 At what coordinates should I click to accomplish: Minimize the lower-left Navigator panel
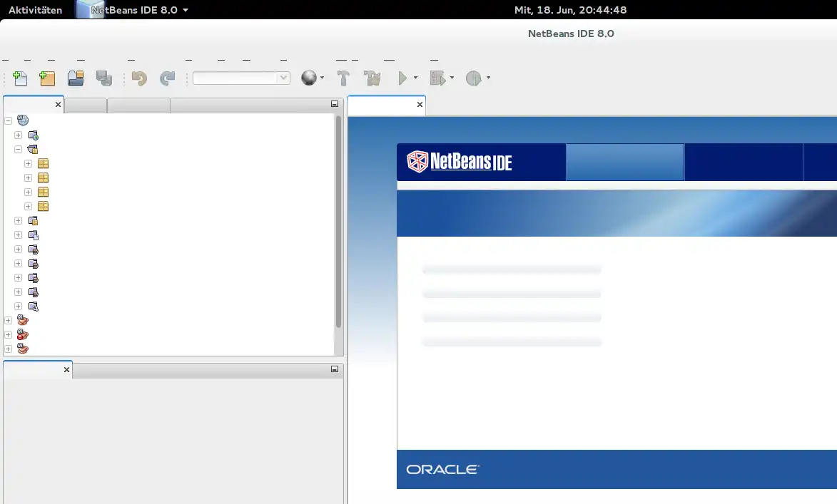[x=335, y=369]
